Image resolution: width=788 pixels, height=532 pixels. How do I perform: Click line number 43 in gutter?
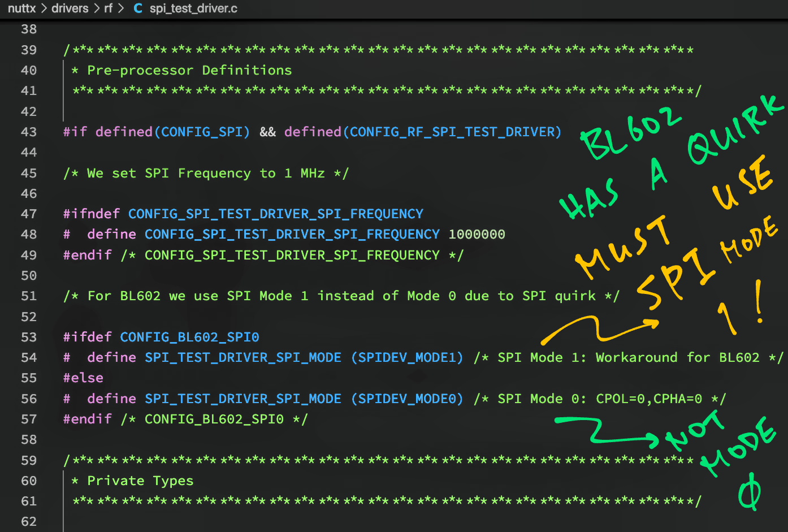[29, 132]
